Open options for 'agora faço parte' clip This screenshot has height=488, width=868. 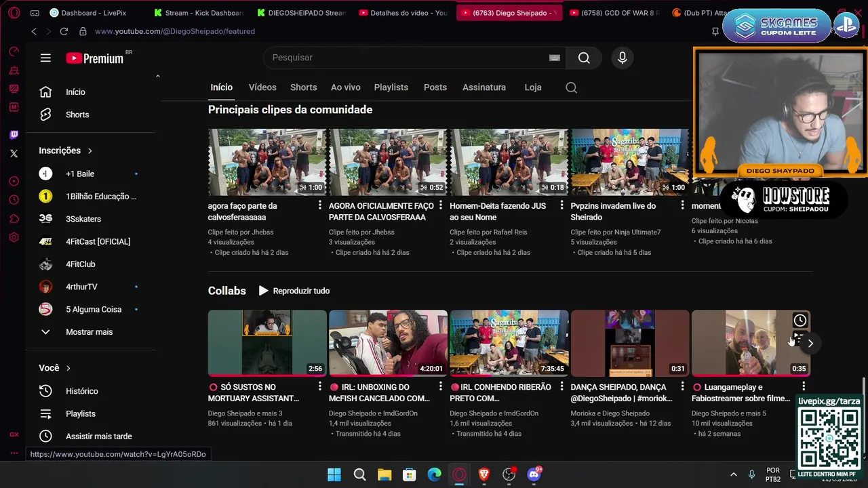click(x=320, y=205)
